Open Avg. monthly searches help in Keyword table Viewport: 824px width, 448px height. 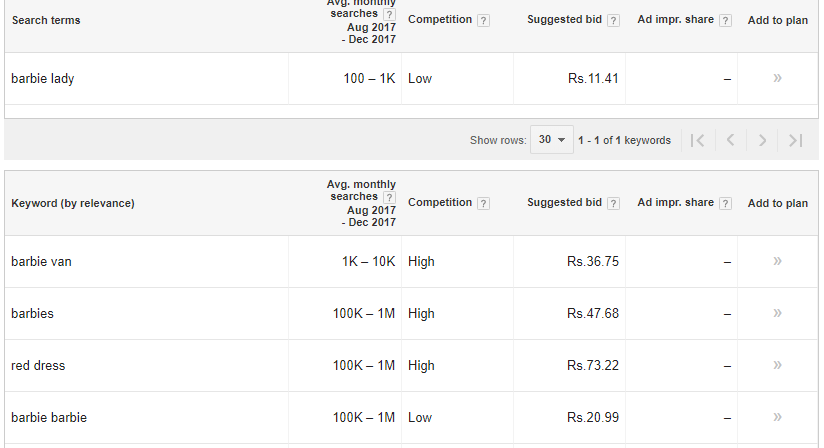(389, 197)
